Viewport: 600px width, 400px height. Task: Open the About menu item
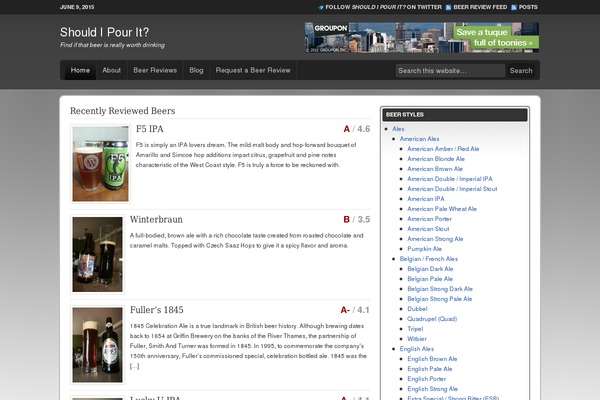[111, 70]
